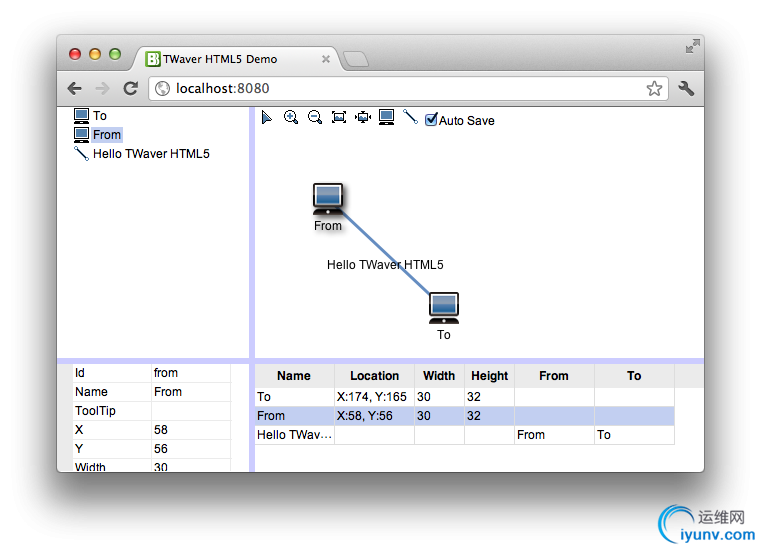Click the ToolTip property label
This screenshot has width=761, height=551.
[95, 411]
